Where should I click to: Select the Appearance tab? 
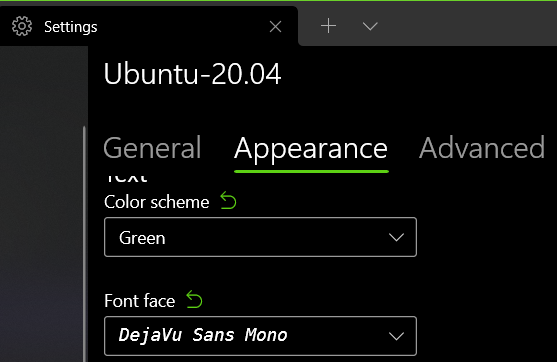[311, 149]
